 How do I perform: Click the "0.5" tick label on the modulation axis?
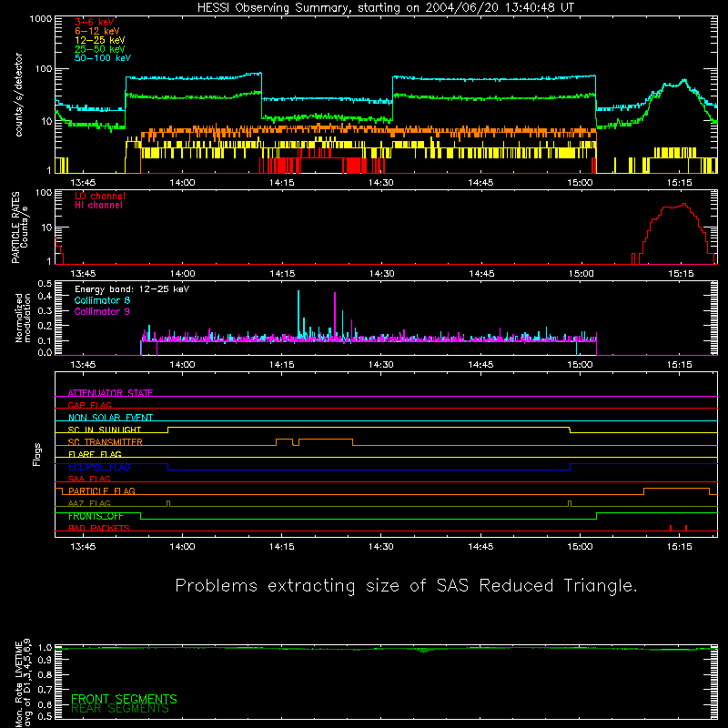44,284
